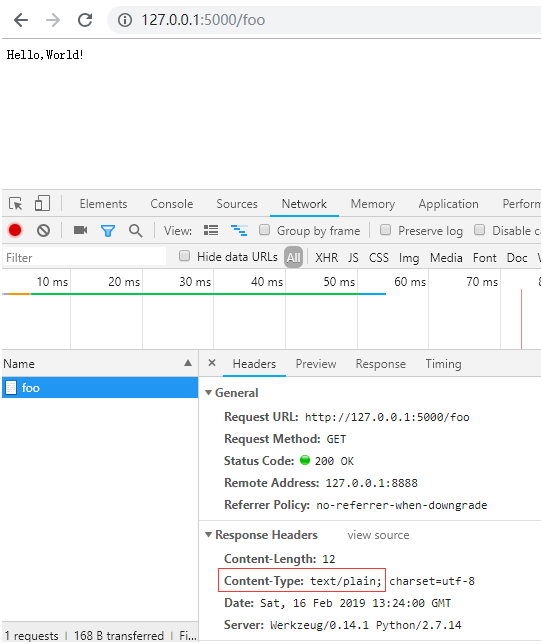Switch to the Console tab

pyautogui.click(x=172, y=204)
